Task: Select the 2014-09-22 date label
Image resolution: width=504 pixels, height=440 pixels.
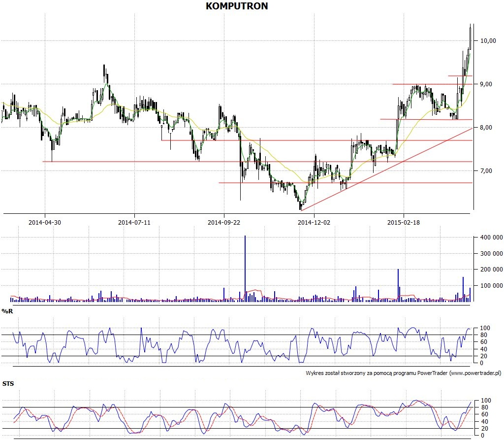Action: 224,222
